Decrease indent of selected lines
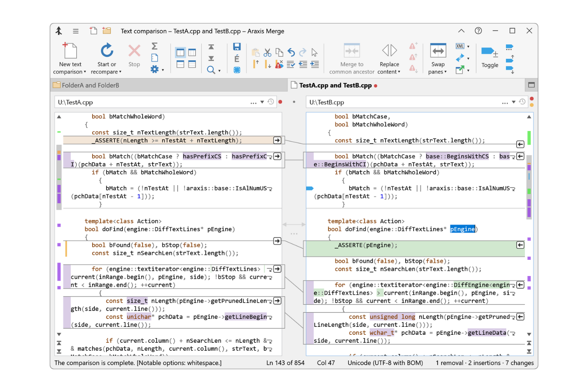Image resolution: width=588 pixels, height=392 pixels. (x=303, y=64)
